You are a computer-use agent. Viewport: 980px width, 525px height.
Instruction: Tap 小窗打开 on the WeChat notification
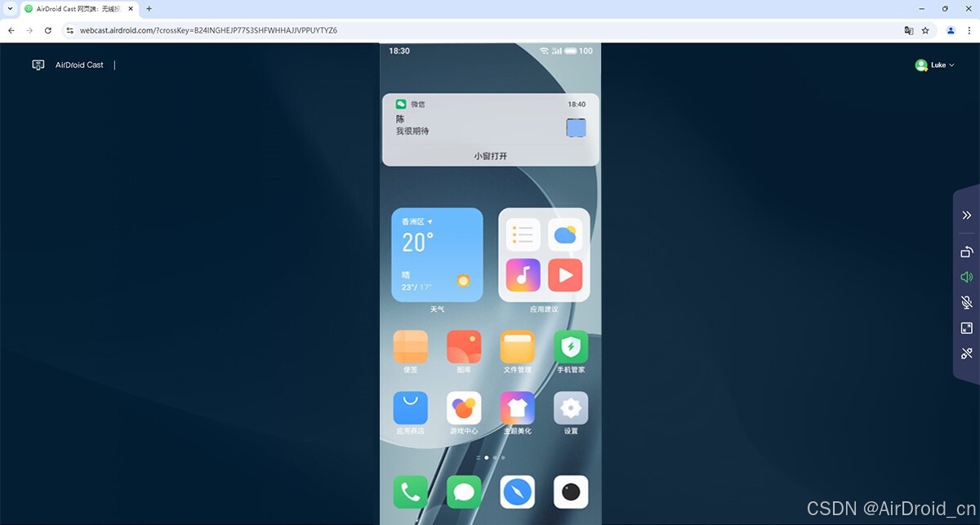tap(491, 155)
